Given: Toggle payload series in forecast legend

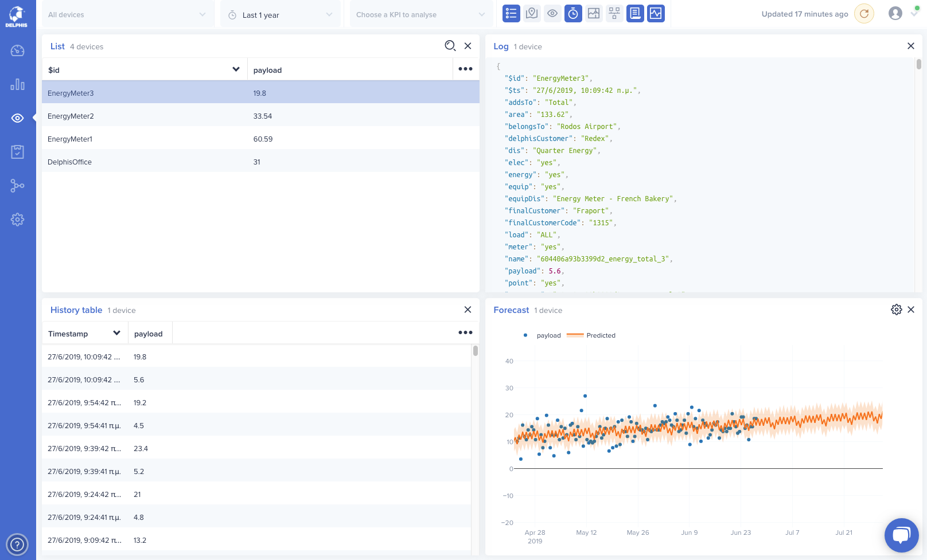Looking at the screenshot, I should (x=542, y=335).
